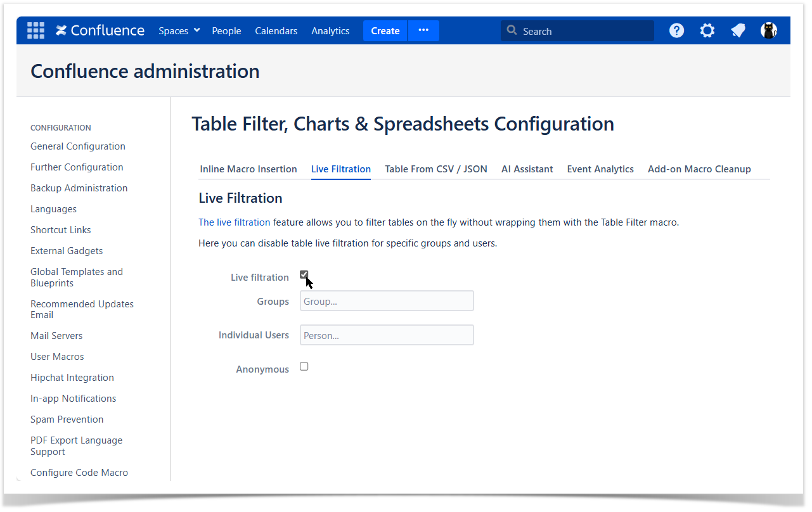The image size is (812, 512).
Task: Open the settings gear icon
Action: pos(707,30)
